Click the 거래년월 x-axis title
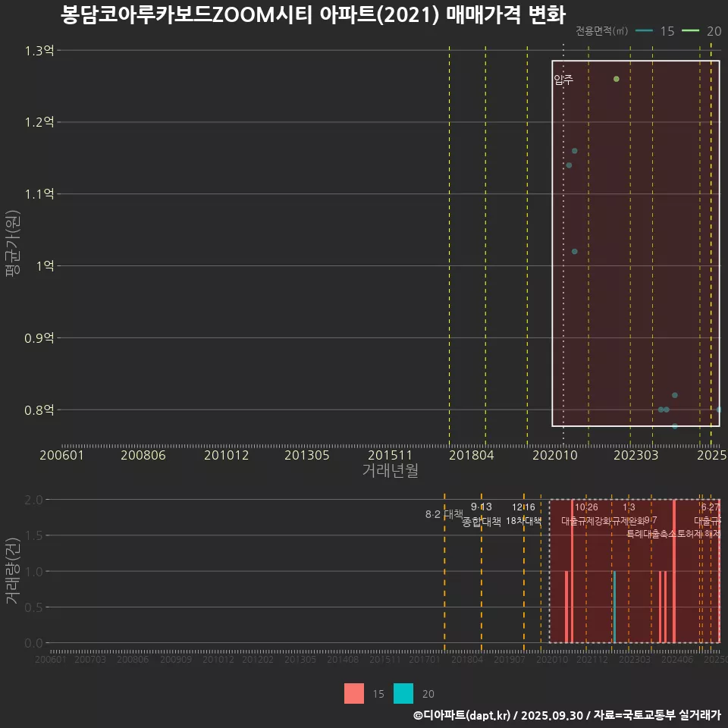728x728 pixels. tap(390, 470)
